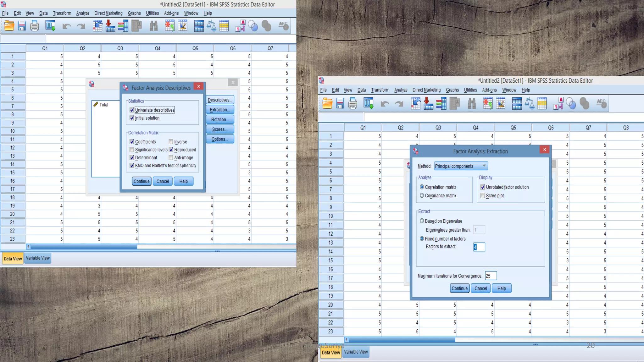Click the Rotation... button
The width and height of the screenshot is (644, 362).
pos(220,119)
